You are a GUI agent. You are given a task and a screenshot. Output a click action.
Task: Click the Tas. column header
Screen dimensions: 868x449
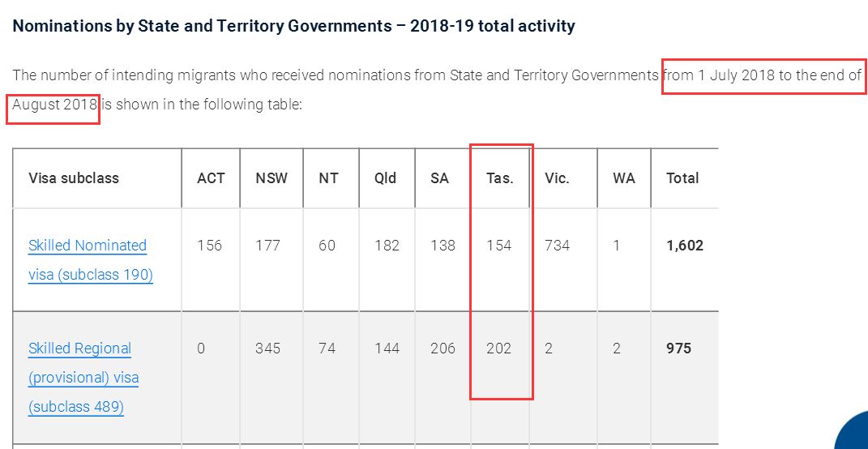click(499, 178)
